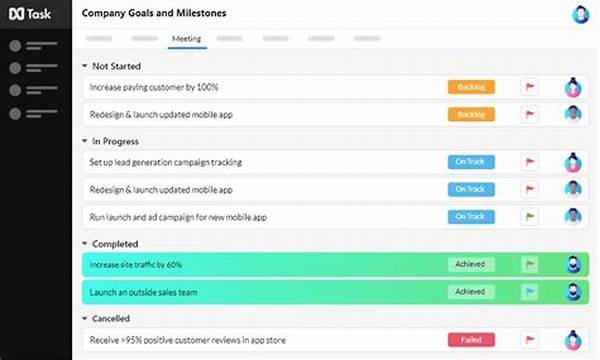
Task: Open the Launch an outside sales team goal
Action: tap(335, 292)
